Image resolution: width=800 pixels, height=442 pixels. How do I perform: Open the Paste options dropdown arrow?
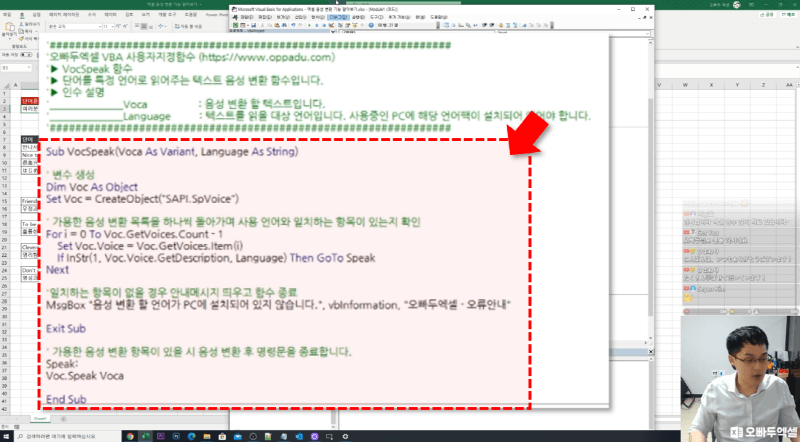click(x=10, y=39)
